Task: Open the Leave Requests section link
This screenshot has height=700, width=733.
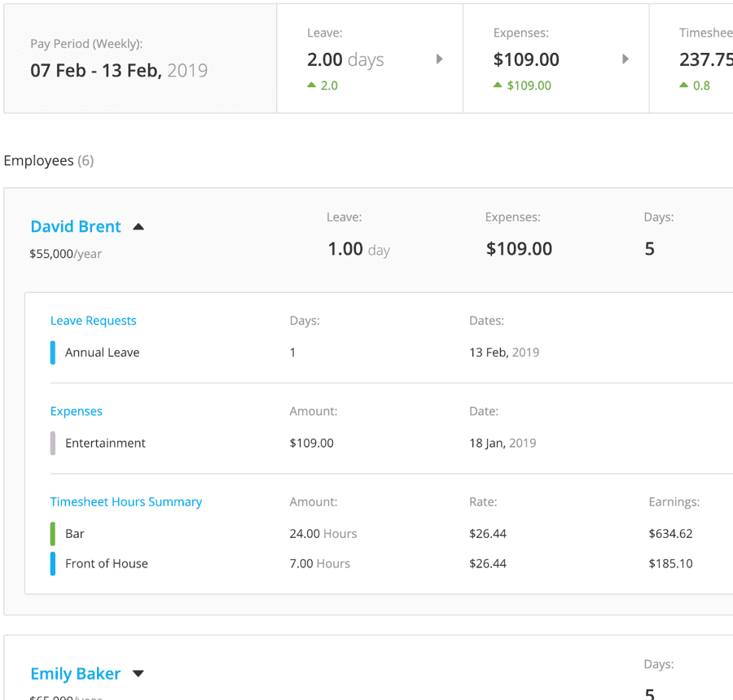Action: coord(93,321)
